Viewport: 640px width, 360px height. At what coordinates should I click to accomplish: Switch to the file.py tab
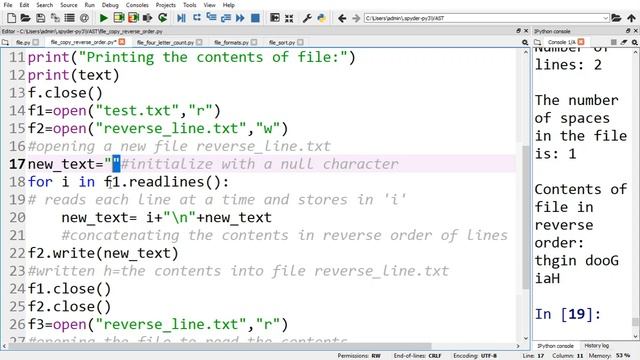pos(23,42)
